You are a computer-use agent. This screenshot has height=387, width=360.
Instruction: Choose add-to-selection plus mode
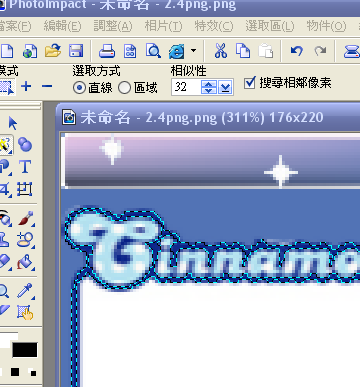coord(26,86)
